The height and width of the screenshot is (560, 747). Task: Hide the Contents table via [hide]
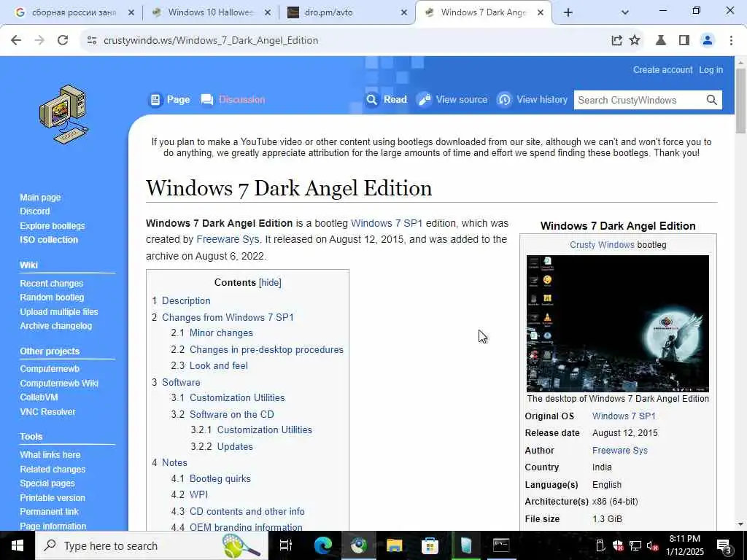pos(270,282)
